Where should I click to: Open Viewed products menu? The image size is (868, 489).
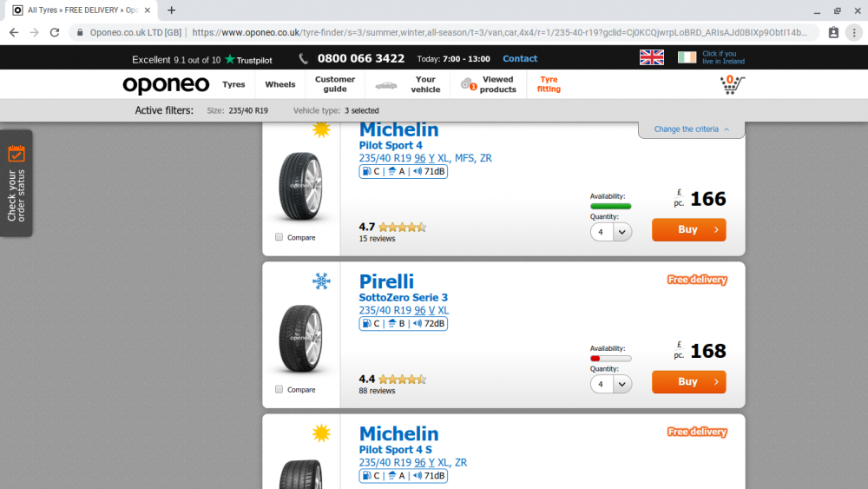click(x=497, y=84)
